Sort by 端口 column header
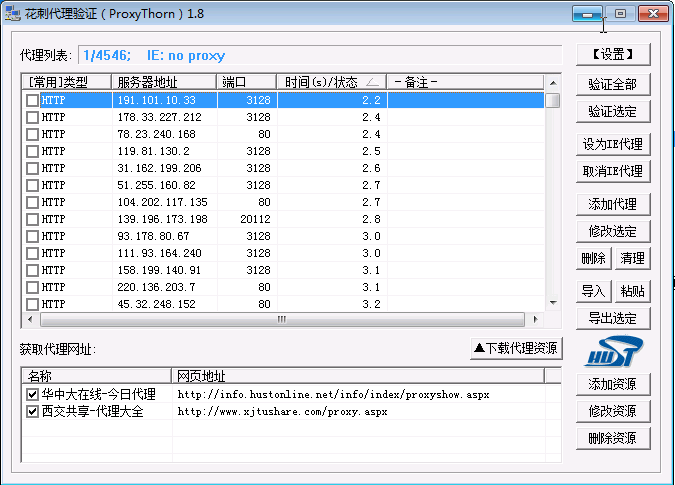Viewport: 675px width, 485px height. click(x=247, y=82)
